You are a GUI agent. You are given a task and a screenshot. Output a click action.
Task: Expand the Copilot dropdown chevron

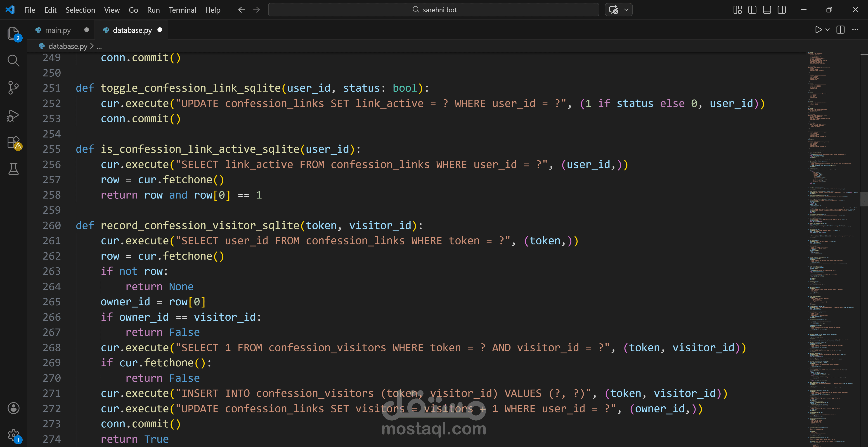tap(626, 10)
